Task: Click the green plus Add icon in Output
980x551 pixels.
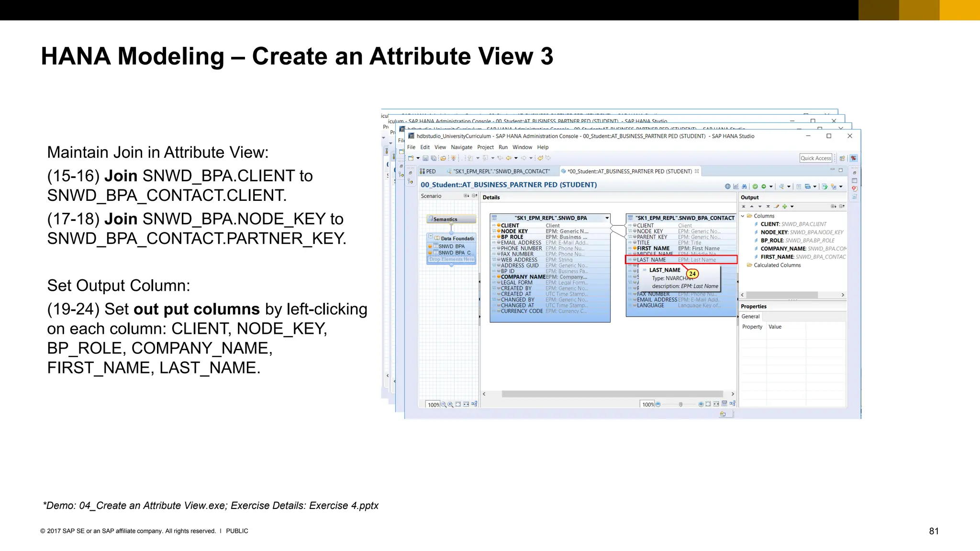Action: click(x=785, y=207)
